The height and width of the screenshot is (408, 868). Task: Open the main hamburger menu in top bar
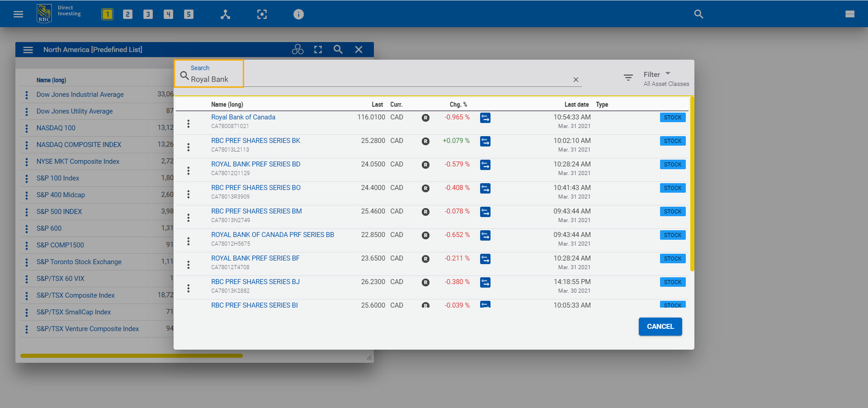click(x=18, y=14)
